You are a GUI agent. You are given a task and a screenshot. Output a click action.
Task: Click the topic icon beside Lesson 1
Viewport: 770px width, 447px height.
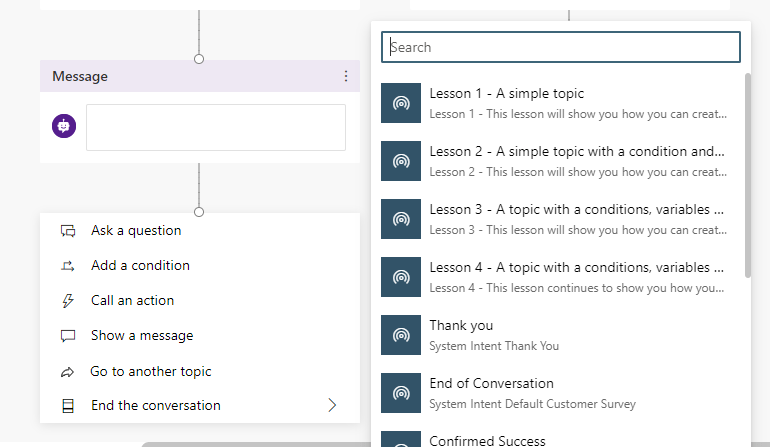point(401,103)
